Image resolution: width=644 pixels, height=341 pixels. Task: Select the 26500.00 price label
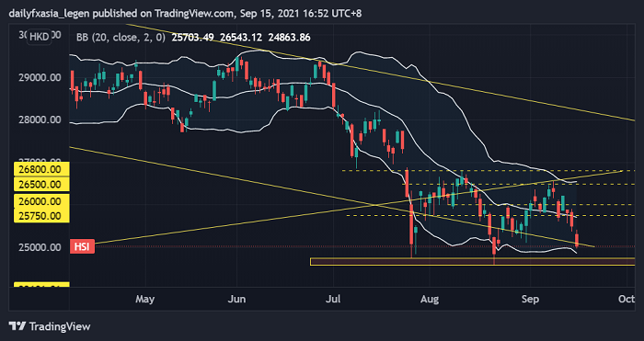41,184
